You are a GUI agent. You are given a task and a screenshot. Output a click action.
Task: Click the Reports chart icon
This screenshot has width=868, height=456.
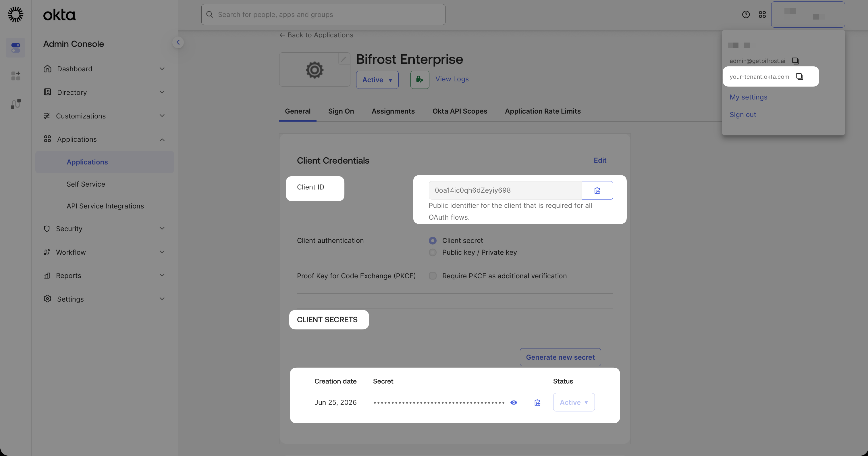click(47, 275)
